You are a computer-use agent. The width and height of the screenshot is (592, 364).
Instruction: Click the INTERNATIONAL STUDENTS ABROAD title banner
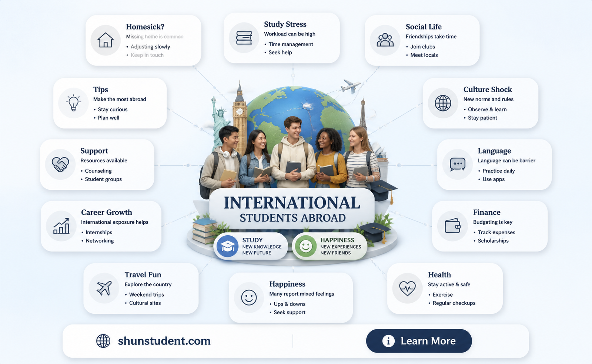[x=292, y=209]
